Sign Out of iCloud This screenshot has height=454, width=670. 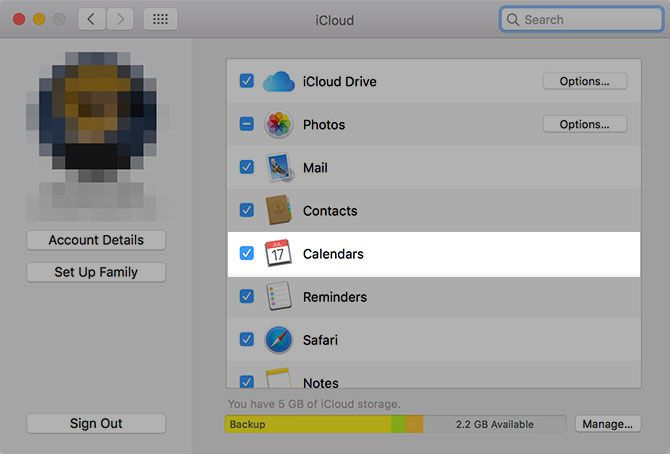(x=96, y=424)
